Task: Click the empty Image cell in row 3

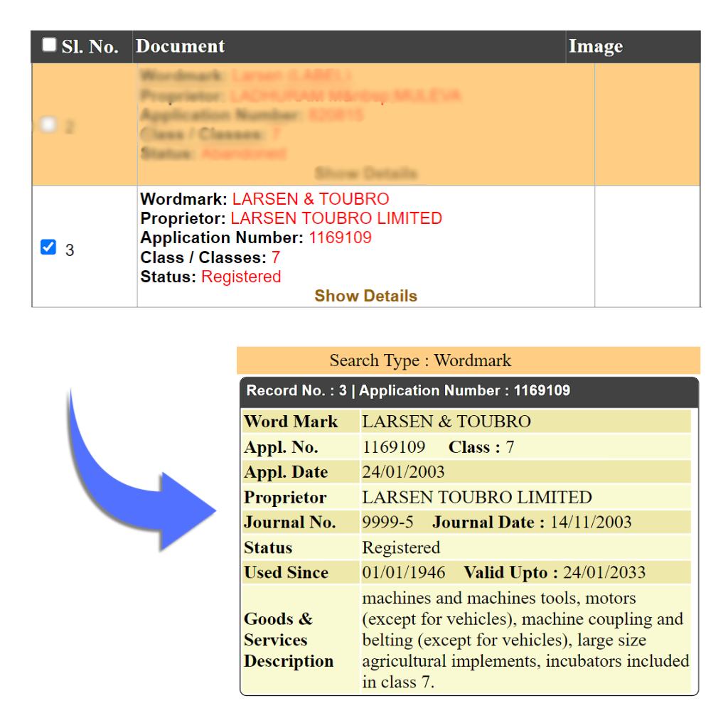Action: tap(646, 247)
